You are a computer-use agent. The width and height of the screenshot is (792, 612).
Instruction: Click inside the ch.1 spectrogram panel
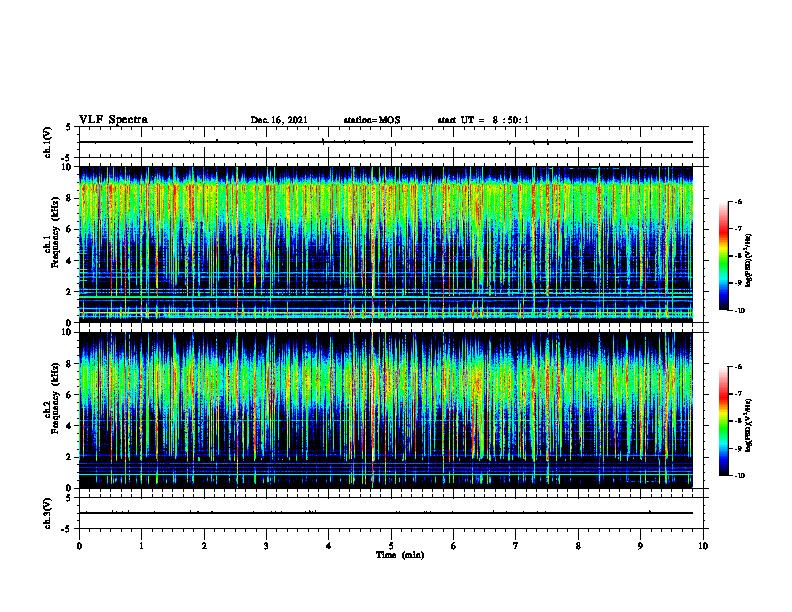pyautogui.click(x=386, y=244)
